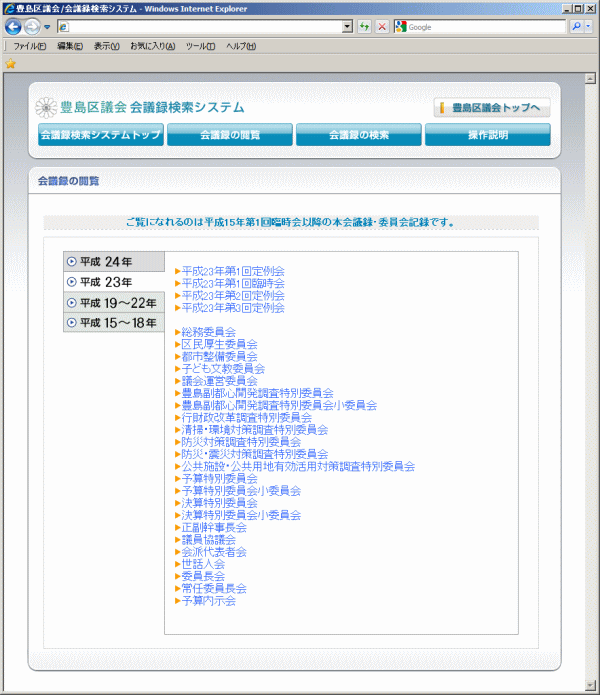This screenshot has width=600, height=695.
Task: Click the flower logo of 豊島区議会
Action: tap(46, 108)
